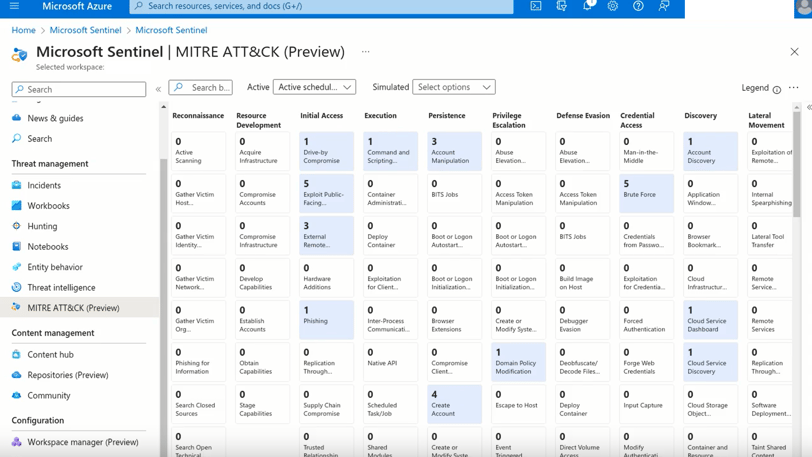
Task: Open the Directories and subscriptions filter icon
Action: pos(561,6)
